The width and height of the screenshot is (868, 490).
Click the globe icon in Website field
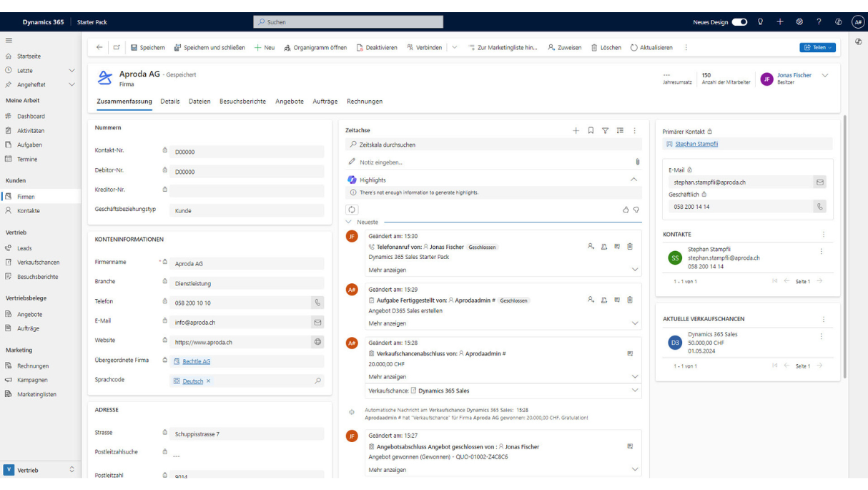pyautogui.click(x=318, y=342)
